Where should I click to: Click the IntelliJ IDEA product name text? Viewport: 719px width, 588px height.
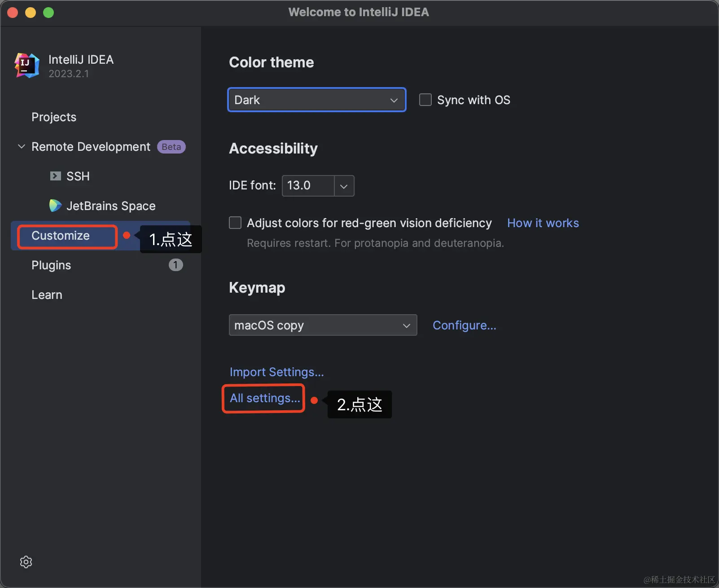tap(81, 60)
